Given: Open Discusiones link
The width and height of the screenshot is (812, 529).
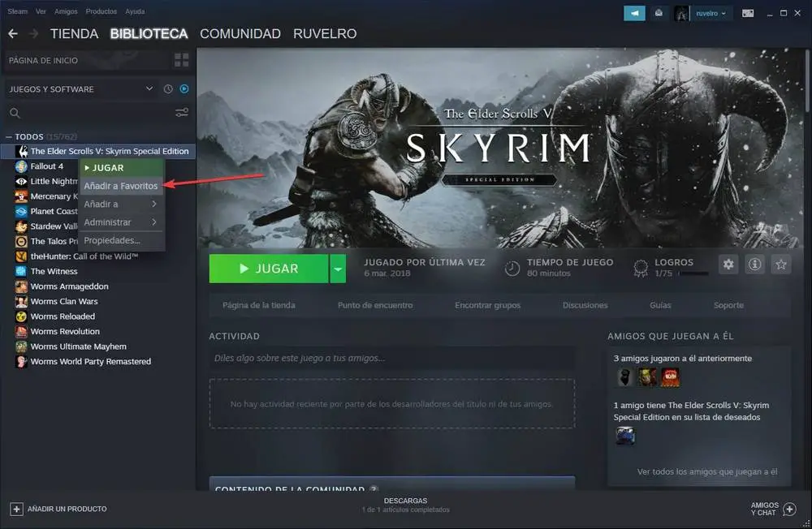Looking at the screenshot, I should pyautogui.click(x=585, y=305).
